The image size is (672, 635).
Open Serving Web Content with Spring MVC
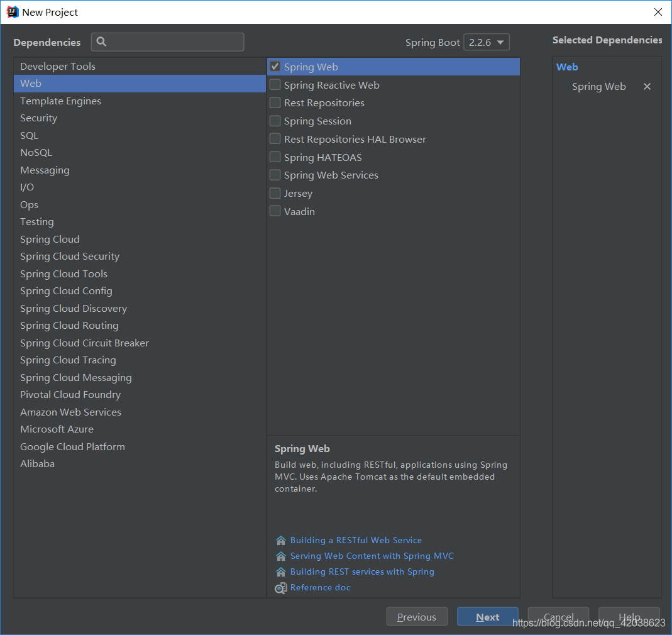[372, 556]
